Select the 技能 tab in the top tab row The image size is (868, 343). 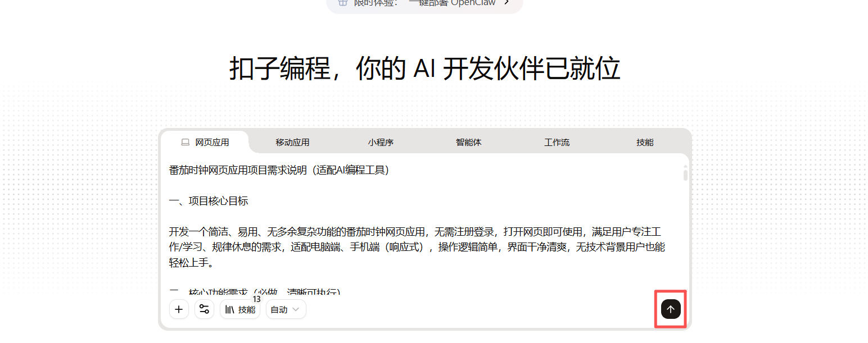coord(645,142)
